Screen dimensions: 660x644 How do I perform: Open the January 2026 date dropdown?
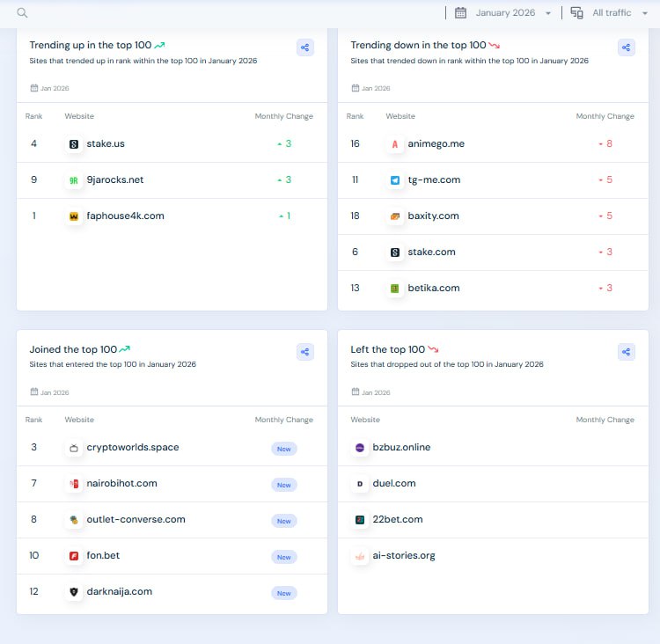513,12
